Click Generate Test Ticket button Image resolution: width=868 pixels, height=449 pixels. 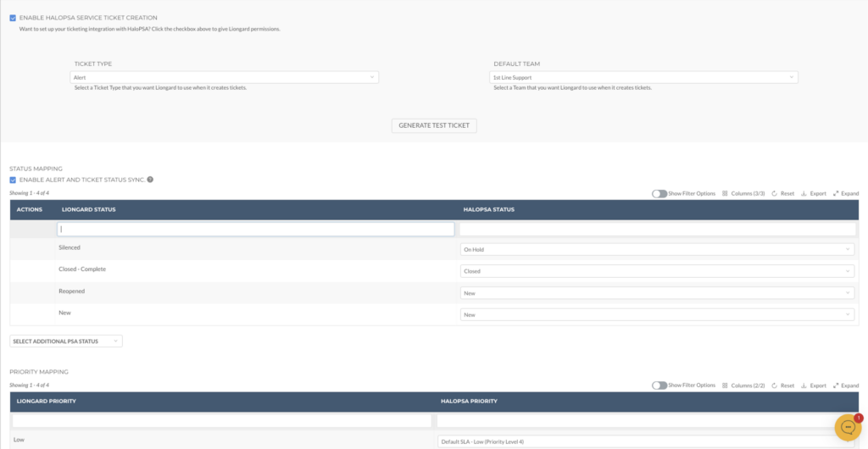tap(434, 125)
